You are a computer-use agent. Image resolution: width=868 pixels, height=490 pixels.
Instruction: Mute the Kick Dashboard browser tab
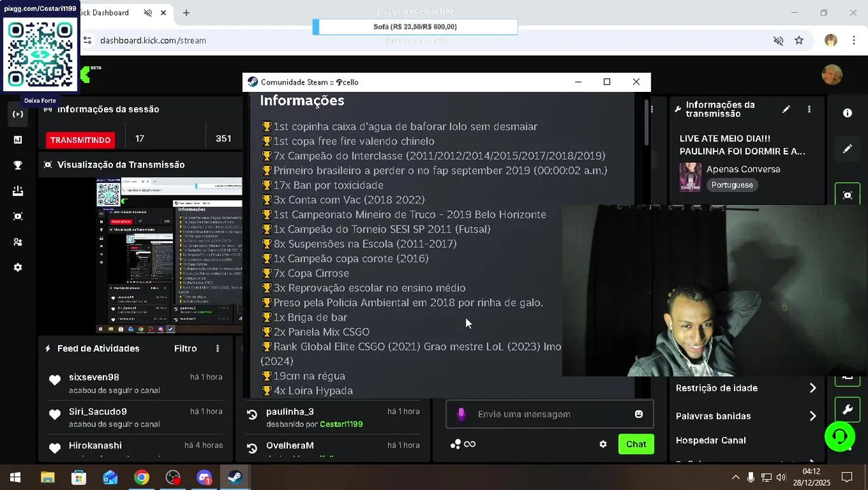coord(148,13)
